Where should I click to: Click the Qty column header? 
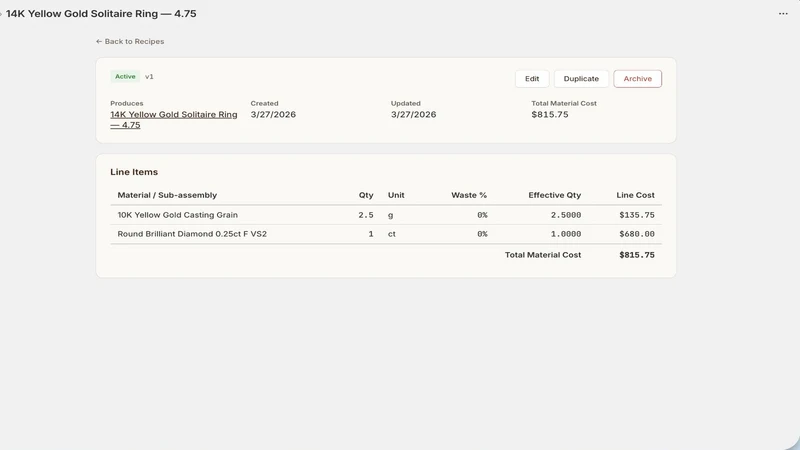366,195
